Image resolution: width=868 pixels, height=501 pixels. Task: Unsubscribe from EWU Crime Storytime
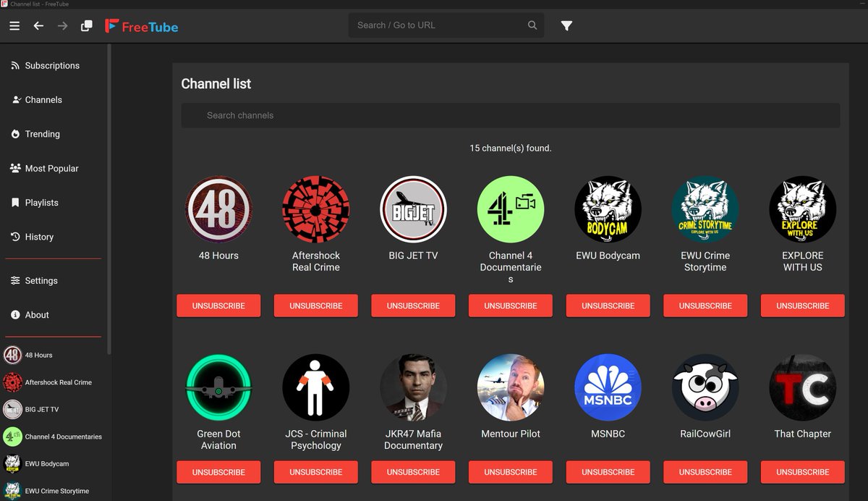pos(705,306)
